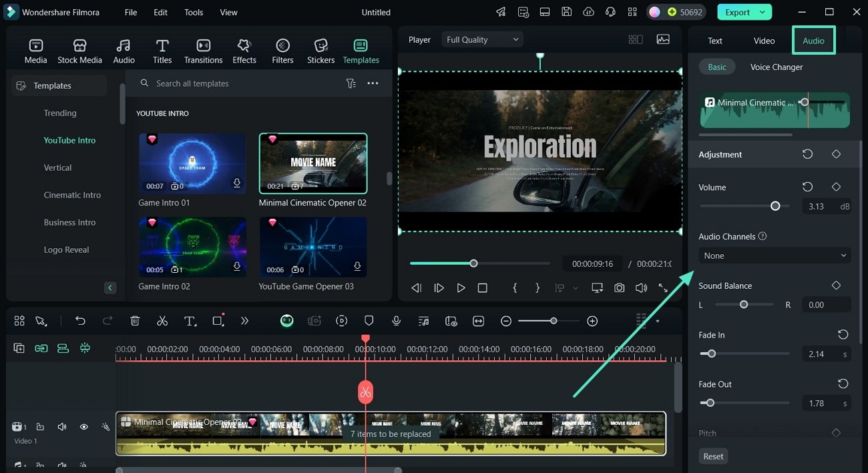
Task: Open the Stickers panel
Action: pos(320,51)
